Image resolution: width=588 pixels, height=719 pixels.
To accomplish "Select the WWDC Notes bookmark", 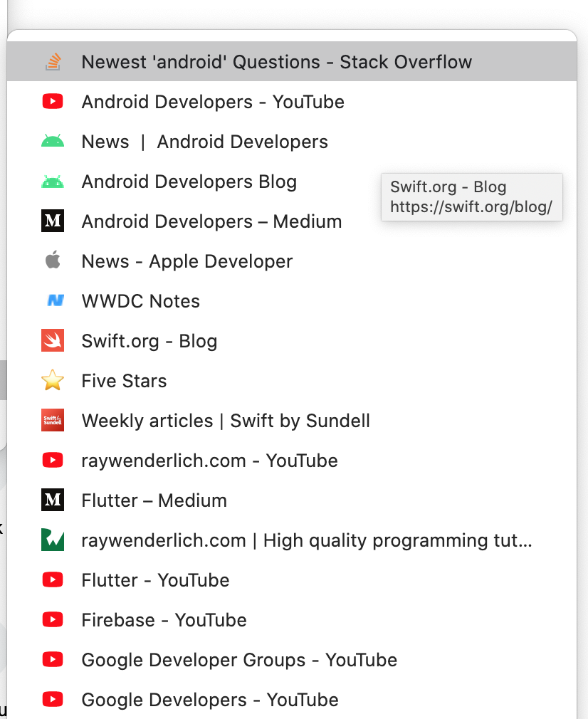I will coord(292,301).
